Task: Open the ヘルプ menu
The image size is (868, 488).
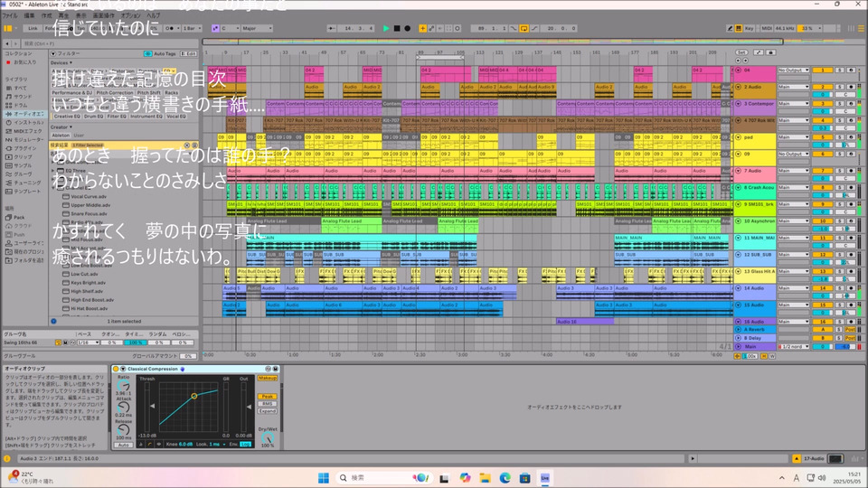Action: coord(153,15)
